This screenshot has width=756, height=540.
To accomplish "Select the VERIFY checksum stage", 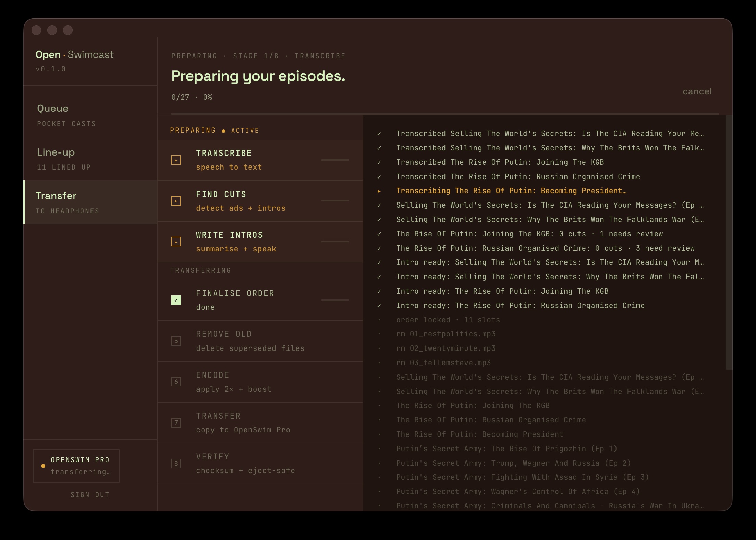I will click(x=260, y=464).
